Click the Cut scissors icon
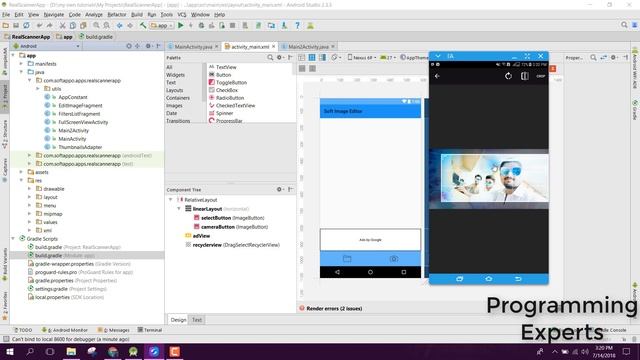The width and height of the screenshot is (640, 360). (x=62, y=25)
